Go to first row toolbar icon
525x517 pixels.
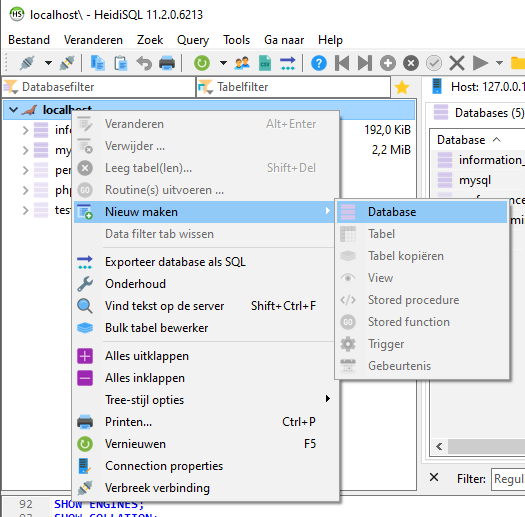(342, 63)
